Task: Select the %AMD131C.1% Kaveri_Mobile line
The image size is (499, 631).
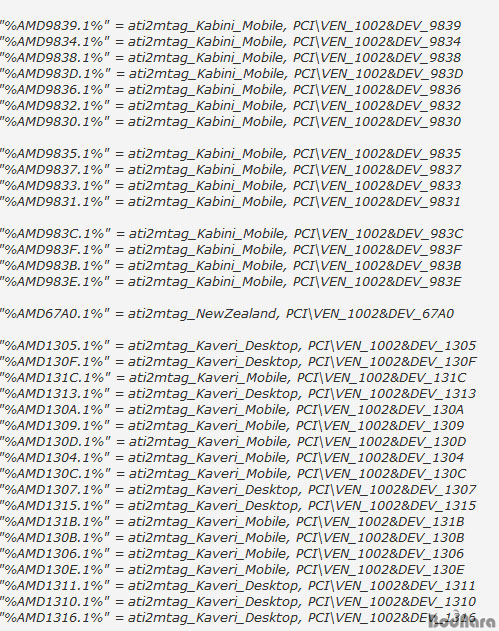Action: click(233, 377)
